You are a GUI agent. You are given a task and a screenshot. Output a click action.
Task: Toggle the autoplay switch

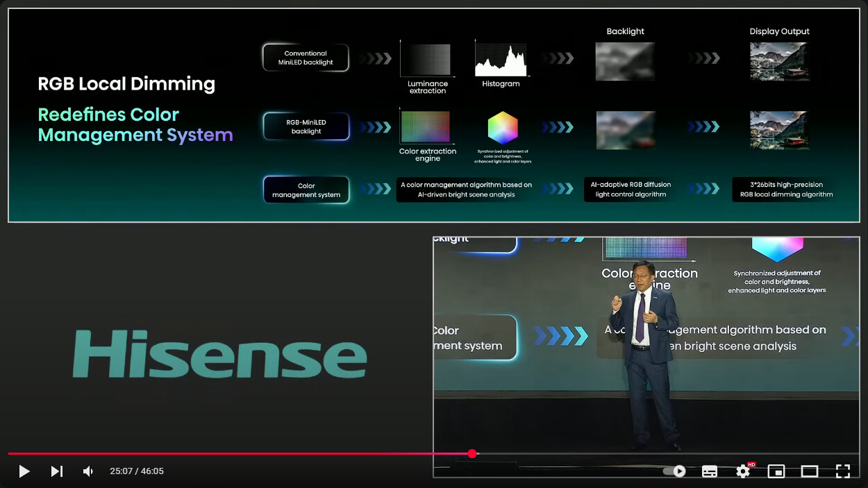[674, 471]
